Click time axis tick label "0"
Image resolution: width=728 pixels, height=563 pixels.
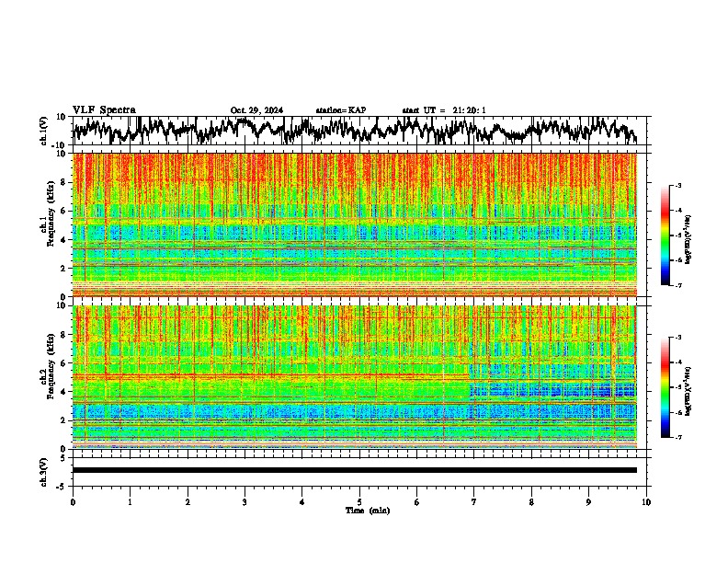pos(73,502)
